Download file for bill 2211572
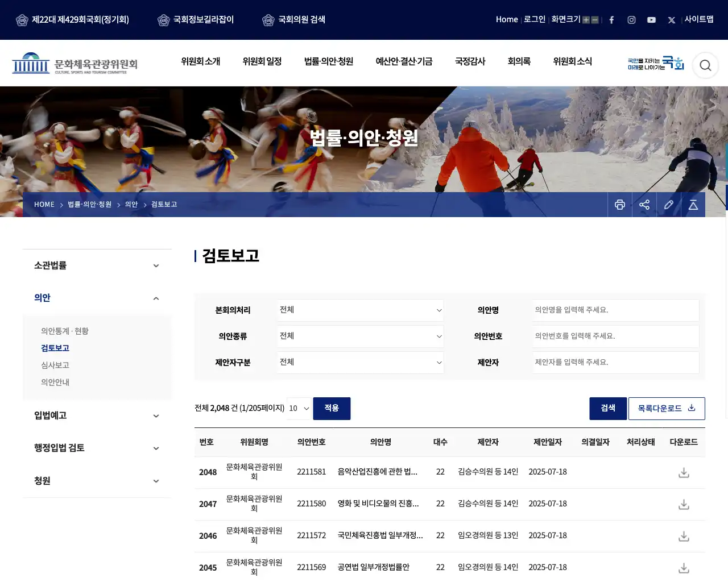 point(684,536)
